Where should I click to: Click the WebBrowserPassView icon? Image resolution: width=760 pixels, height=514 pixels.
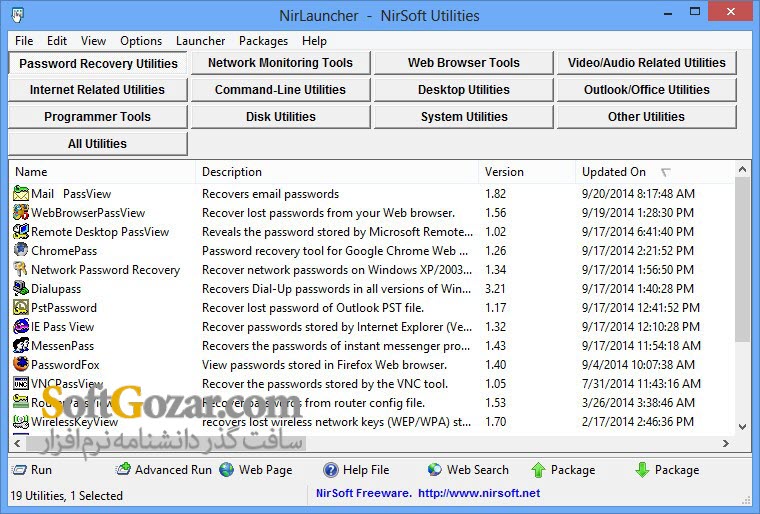21,212
